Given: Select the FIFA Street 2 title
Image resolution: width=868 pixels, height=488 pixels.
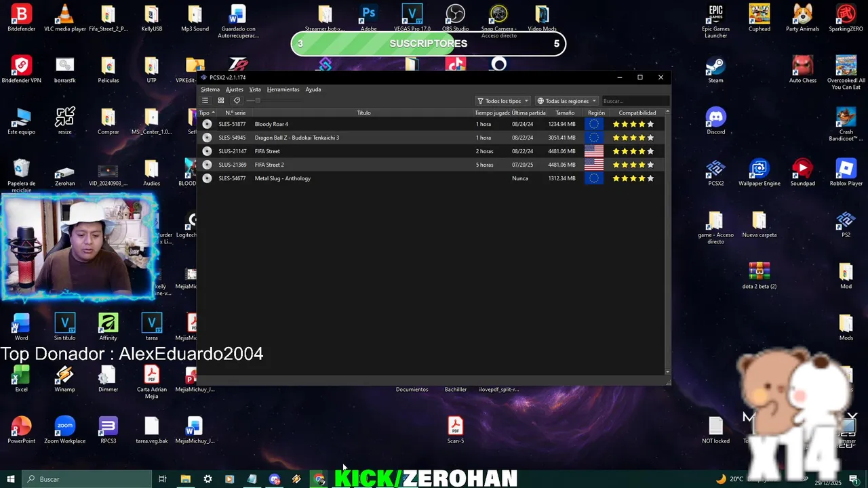Looking at the screenshot, I should click(x=269, y=165).
